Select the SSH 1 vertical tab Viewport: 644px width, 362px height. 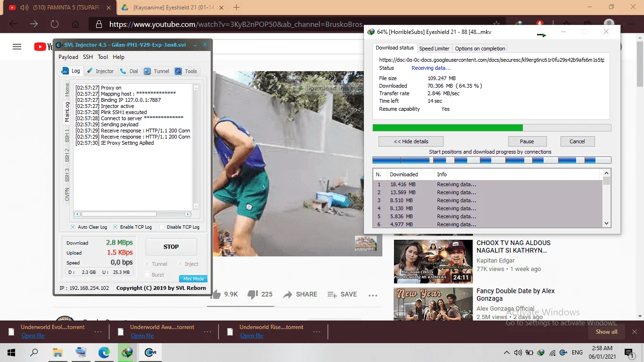pyautogui.click(x=67, y=135)
